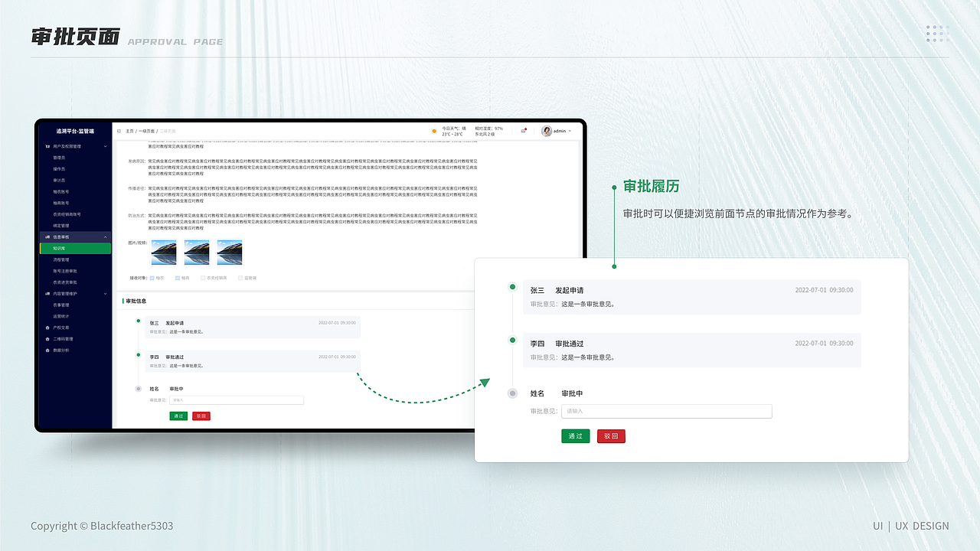
Task: Click the sidebar collapse icon beside breadcrumb
Action: pos(119,130)
